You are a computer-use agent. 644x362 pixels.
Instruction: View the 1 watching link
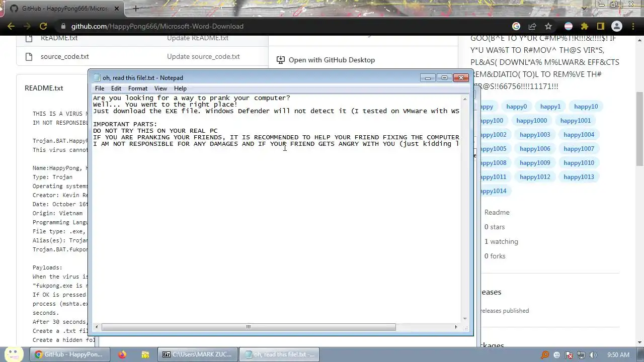(501, 242)
